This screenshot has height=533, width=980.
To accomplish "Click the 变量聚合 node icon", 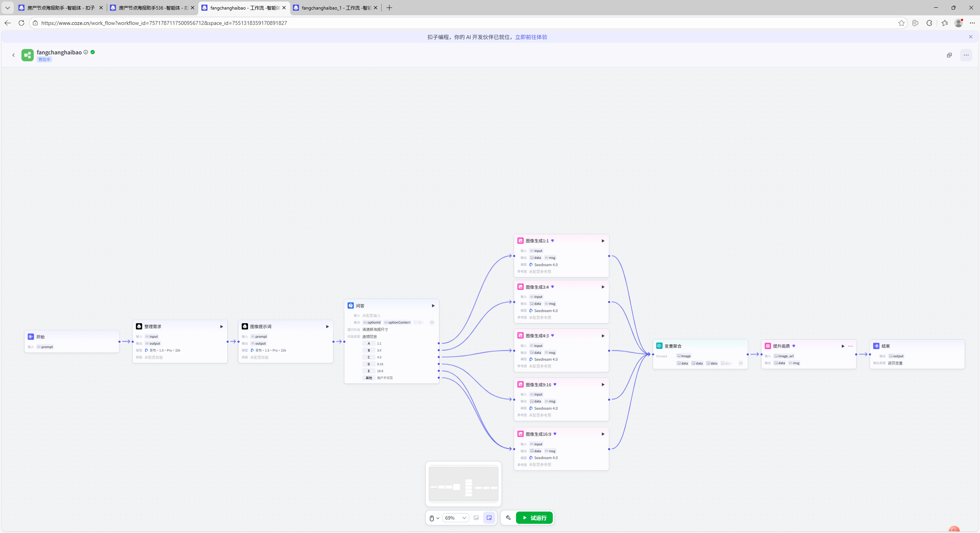I will tap(659, 346).
